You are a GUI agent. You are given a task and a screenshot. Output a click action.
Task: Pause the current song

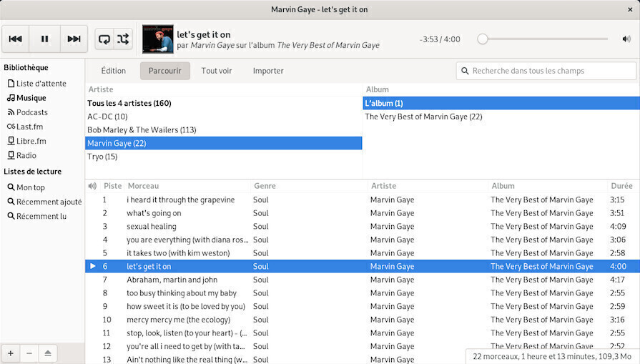tap(45, 39)
